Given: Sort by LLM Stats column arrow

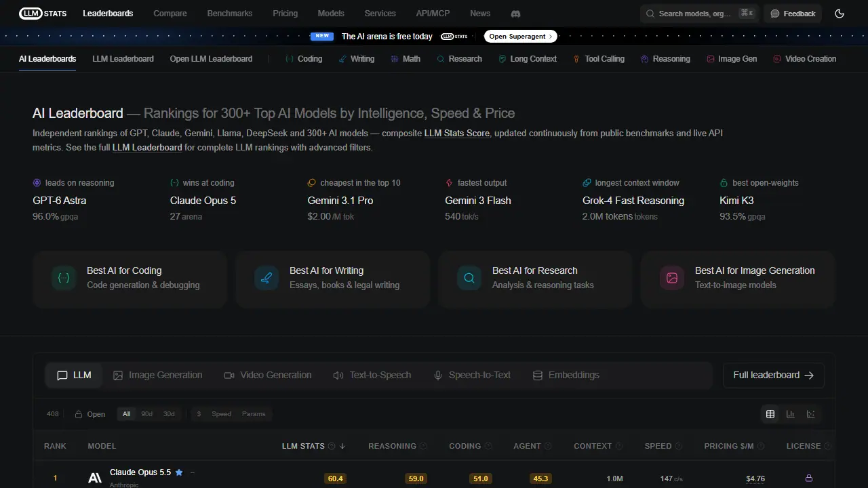Looking at the screenshot, I should coord(342,446).
